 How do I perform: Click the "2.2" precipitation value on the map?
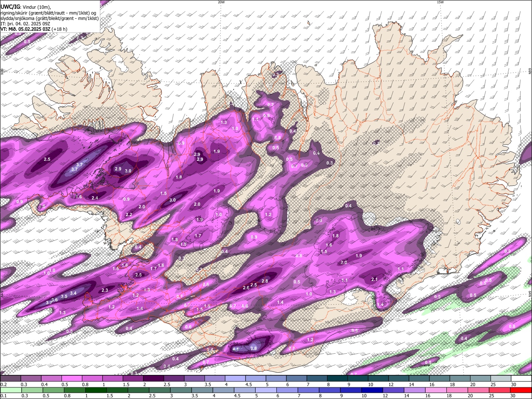(129, 214)
